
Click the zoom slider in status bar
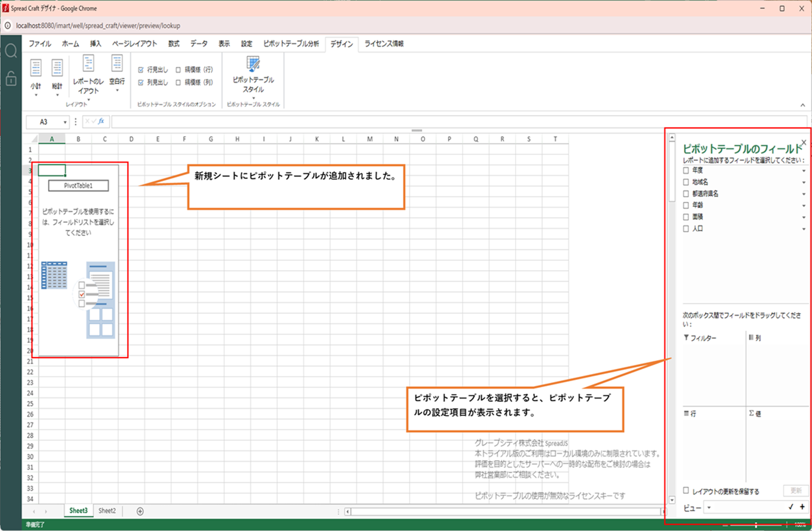click(755, 525)
